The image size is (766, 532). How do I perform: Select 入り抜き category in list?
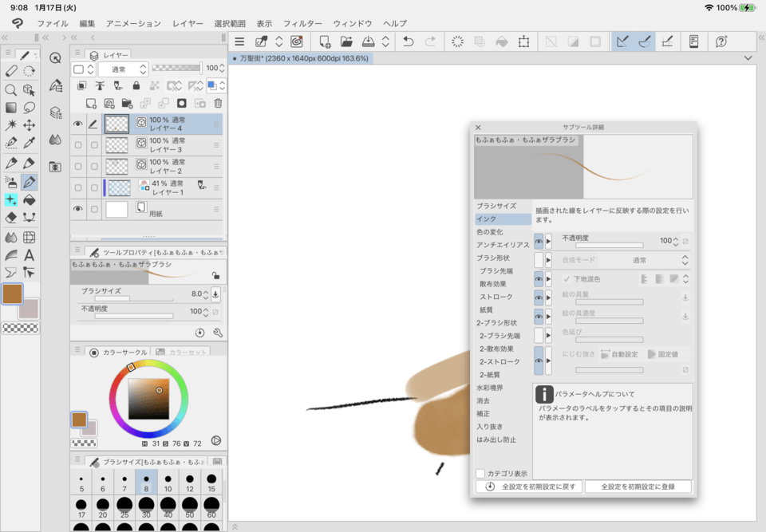[x=489, y=427]
